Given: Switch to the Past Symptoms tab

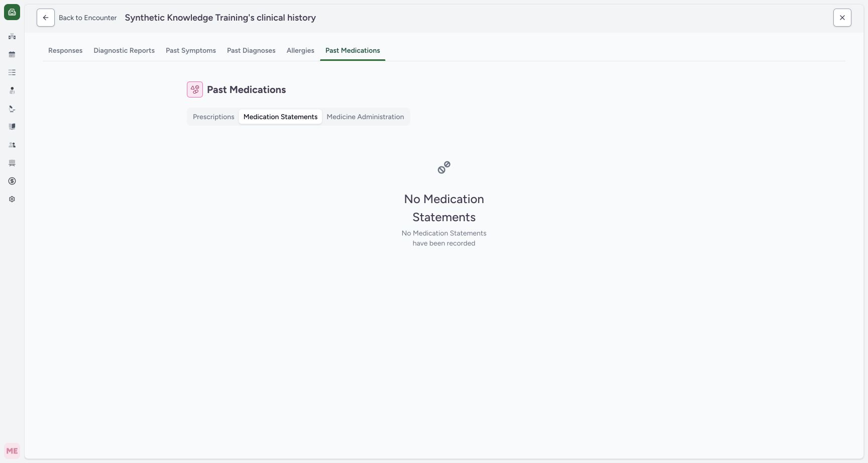Looking at the screenshot, I should (x=191, y=51).
